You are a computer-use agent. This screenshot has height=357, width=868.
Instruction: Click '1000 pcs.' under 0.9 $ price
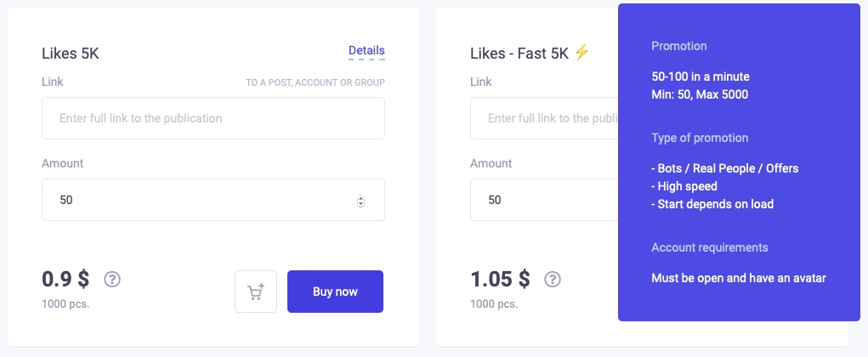tap(65, 303)
